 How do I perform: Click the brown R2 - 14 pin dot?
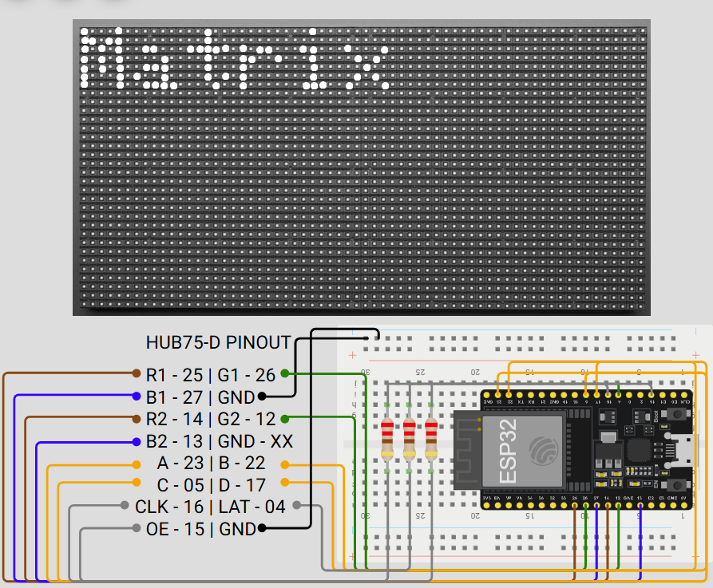point(137,417)
